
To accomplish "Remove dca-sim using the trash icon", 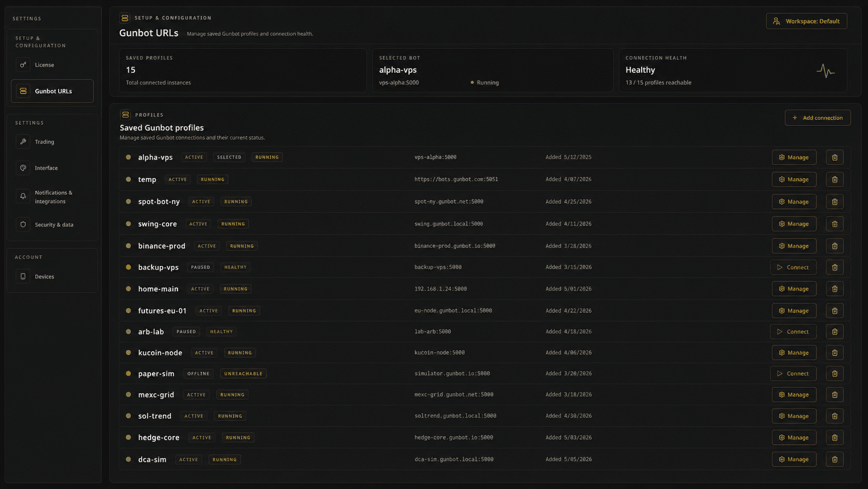I will coord(834,459).
